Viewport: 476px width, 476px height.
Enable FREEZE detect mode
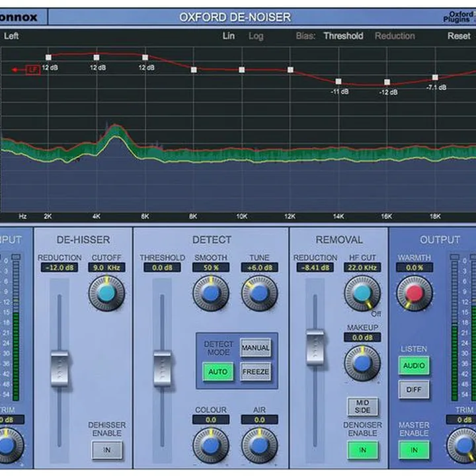coord(256,372)
